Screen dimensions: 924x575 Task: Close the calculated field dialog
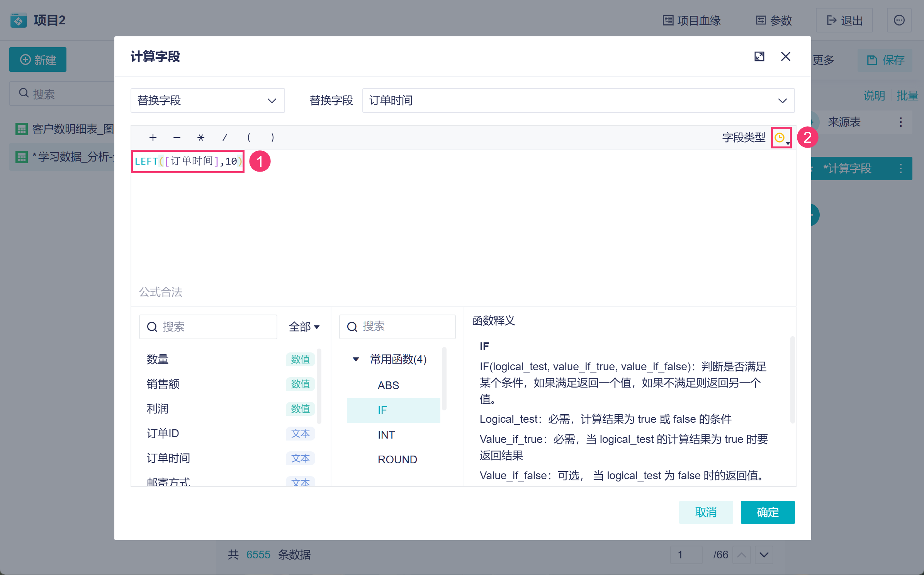pyautogui.click(x=785, y=57)
